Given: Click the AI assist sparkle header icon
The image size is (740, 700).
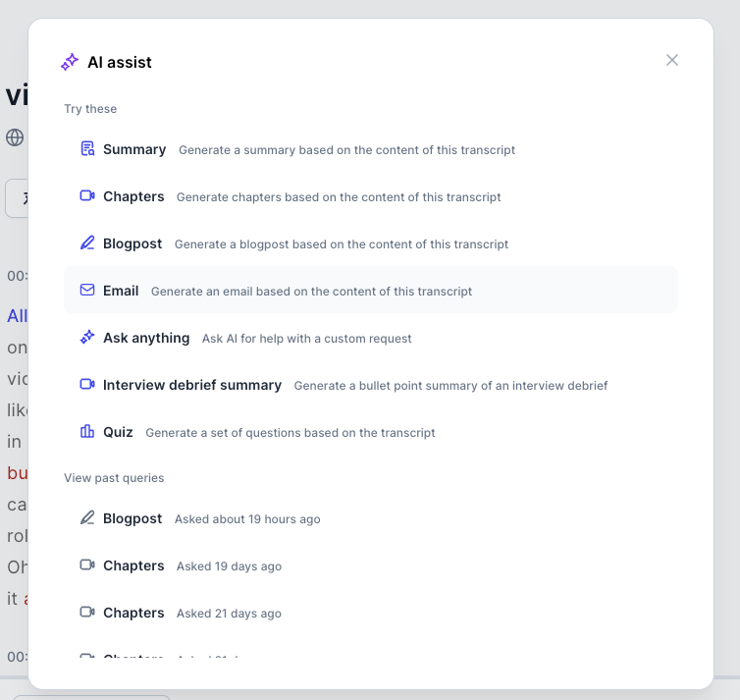Looking at the screenshot, I should (70, 62).
